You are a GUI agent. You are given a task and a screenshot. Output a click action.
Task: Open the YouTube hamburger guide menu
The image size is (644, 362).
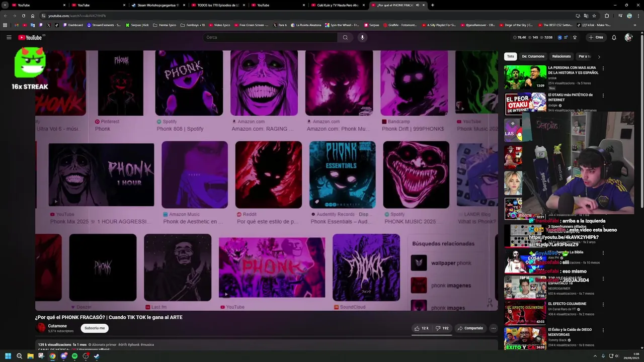point(9,37)
